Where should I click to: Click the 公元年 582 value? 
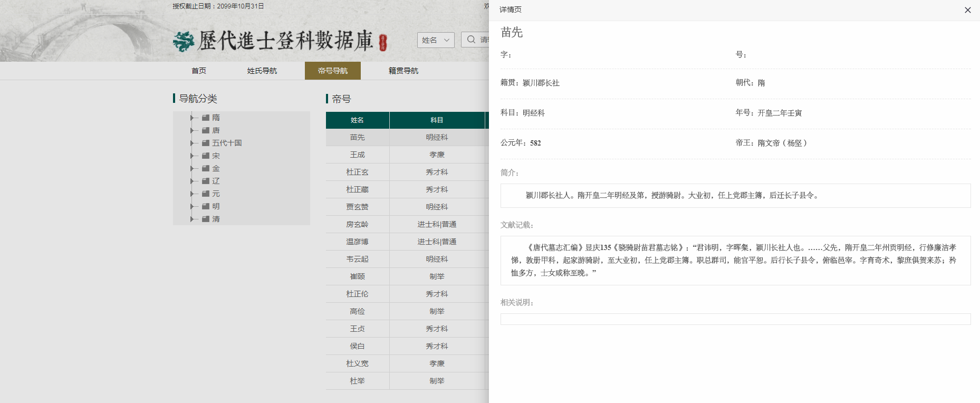click(x=535, y=143)
